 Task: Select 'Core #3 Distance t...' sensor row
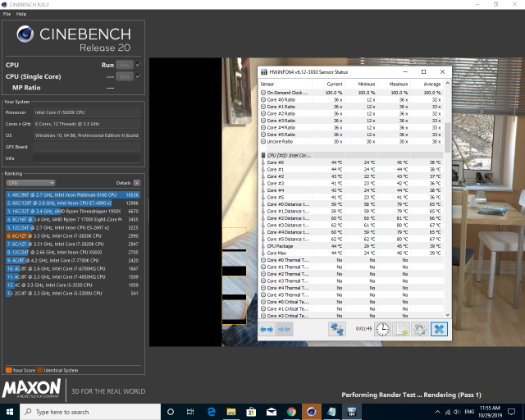[352, 226]
